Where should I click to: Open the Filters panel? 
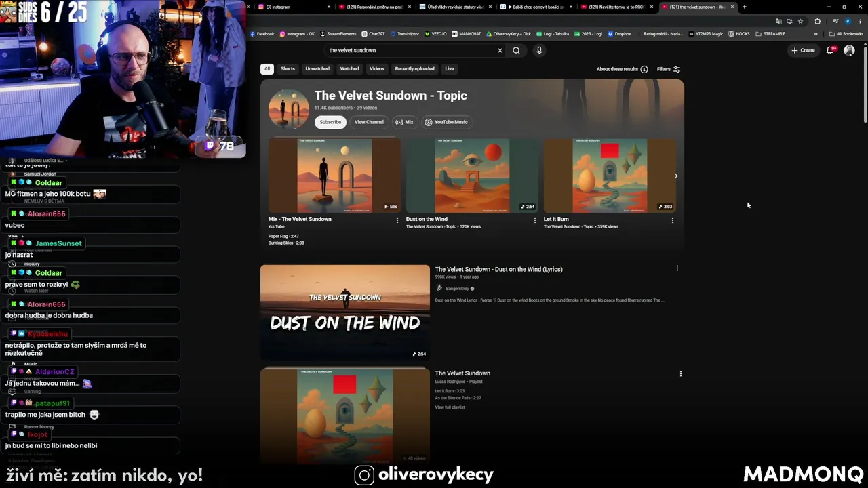coord(668,69)
